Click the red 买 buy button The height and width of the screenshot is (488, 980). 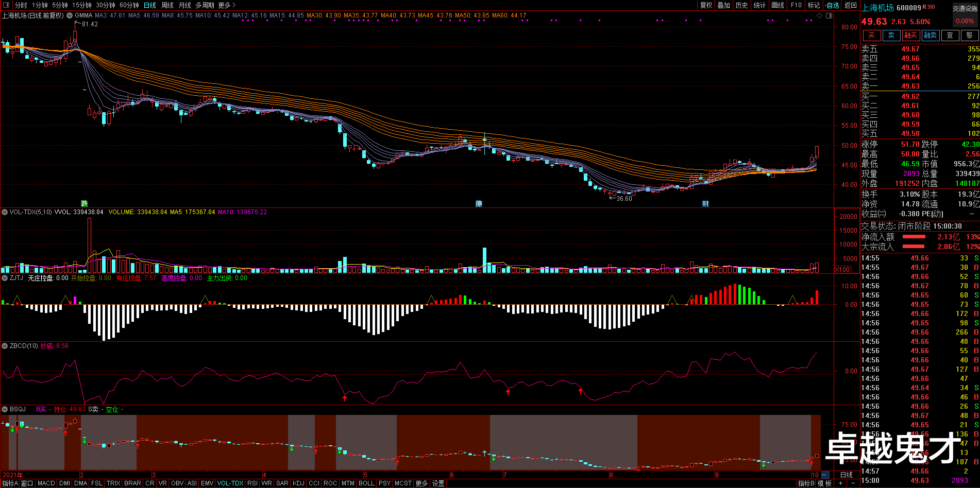pos(871,35)
